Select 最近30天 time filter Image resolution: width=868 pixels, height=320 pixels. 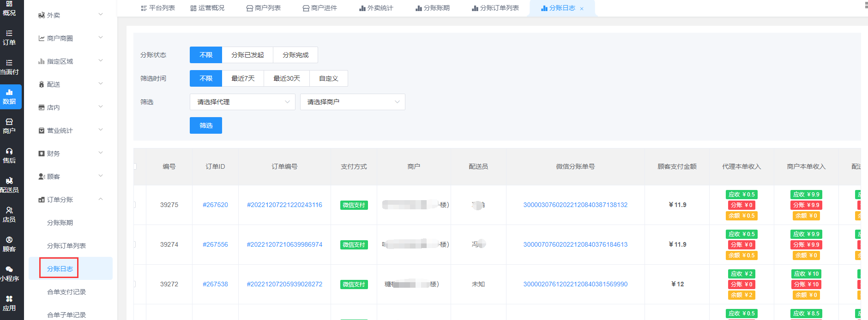coord(287,78)
